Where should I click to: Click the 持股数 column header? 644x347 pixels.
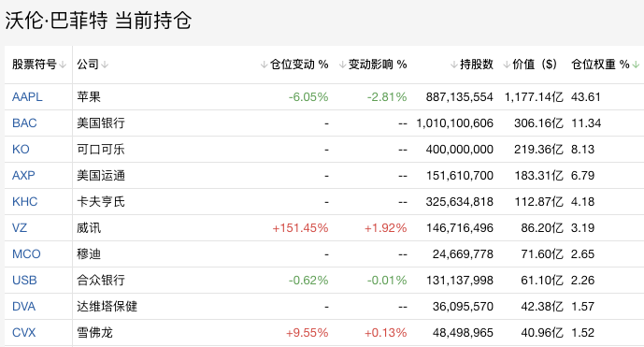tap(477, 65)
